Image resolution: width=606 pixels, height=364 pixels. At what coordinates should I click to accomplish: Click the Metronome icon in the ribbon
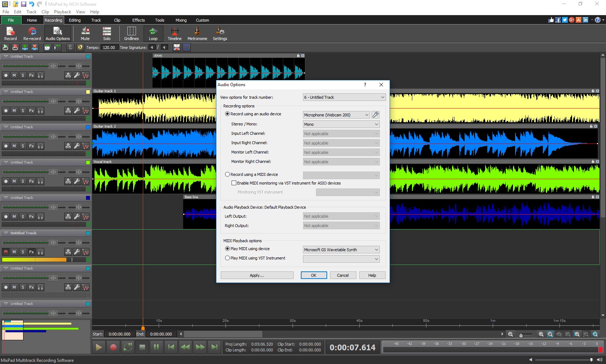(x=197, y=34)
